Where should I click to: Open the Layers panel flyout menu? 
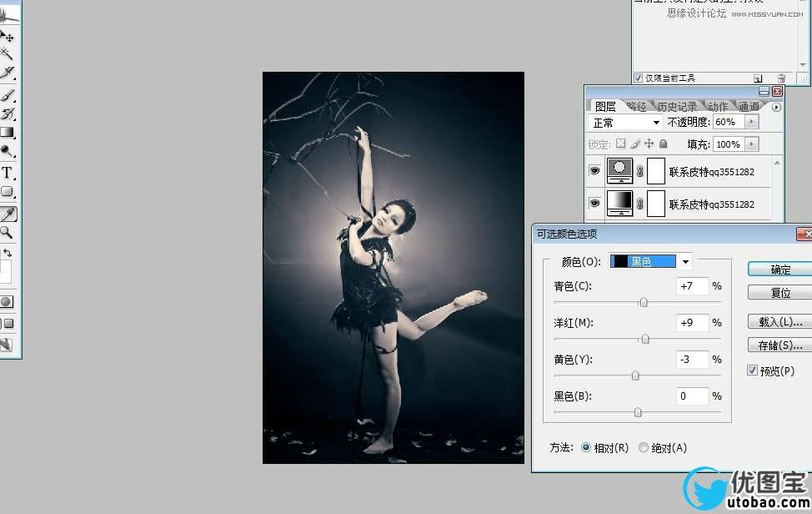[776, 108]
